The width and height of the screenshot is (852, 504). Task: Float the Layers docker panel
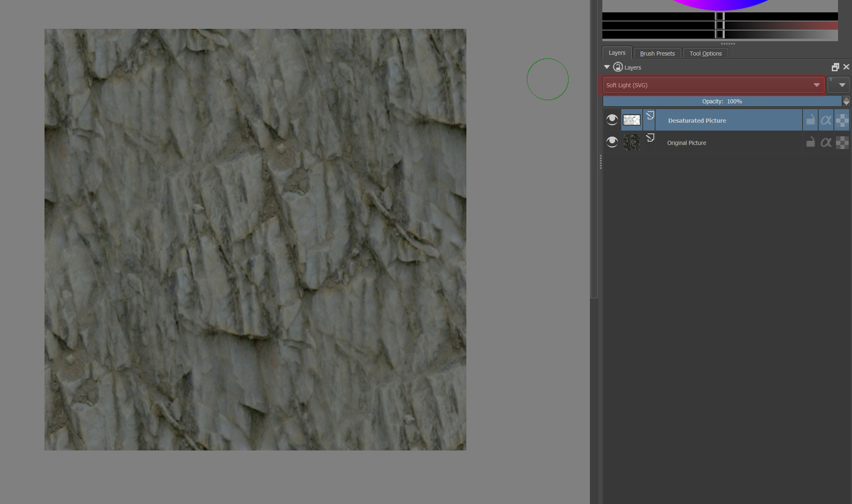[x=835, y=67]
